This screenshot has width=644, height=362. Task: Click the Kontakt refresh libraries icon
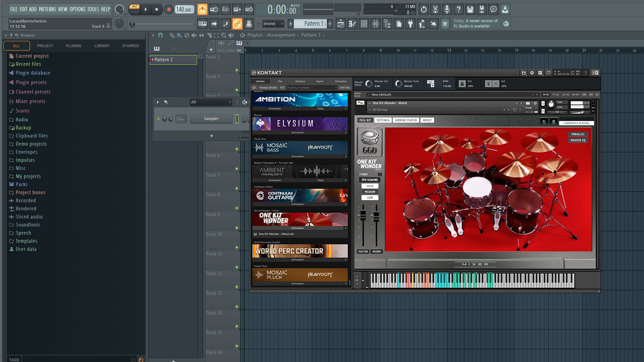(255, 88)
